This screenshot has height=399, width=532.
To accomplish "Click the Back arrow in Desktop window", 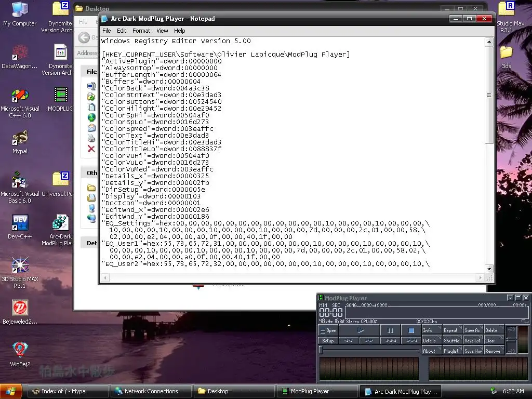I will 84,37.
